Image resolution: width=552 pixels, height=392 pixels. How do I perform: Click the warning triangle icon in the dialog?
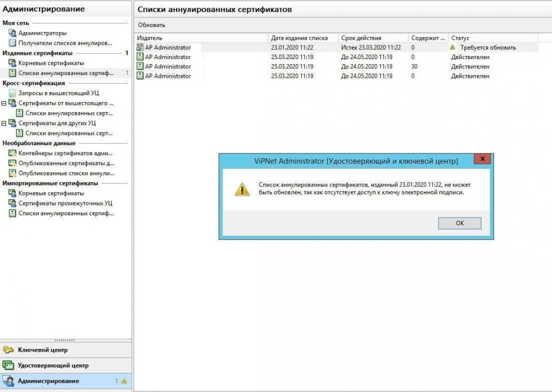pos(242,189)
